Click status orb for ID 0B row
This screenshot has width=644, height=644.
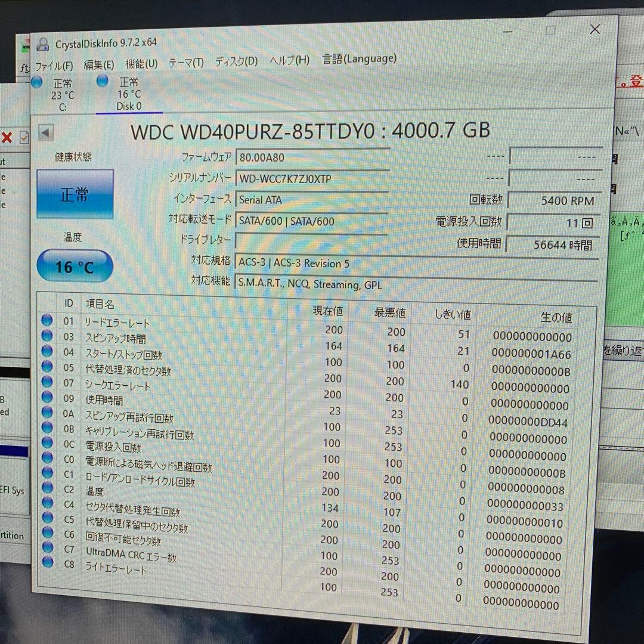47,428
